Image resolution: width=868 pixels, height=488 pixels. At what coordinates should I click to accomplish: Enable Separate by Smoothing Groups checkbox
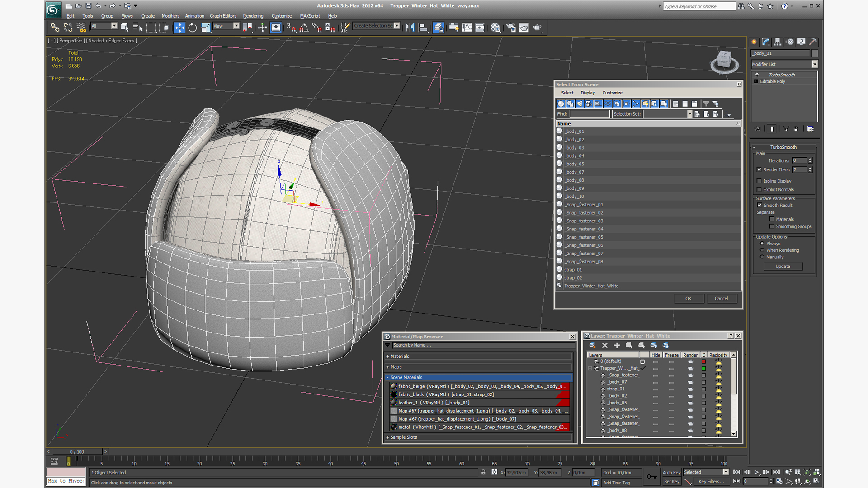click(772, 226)
